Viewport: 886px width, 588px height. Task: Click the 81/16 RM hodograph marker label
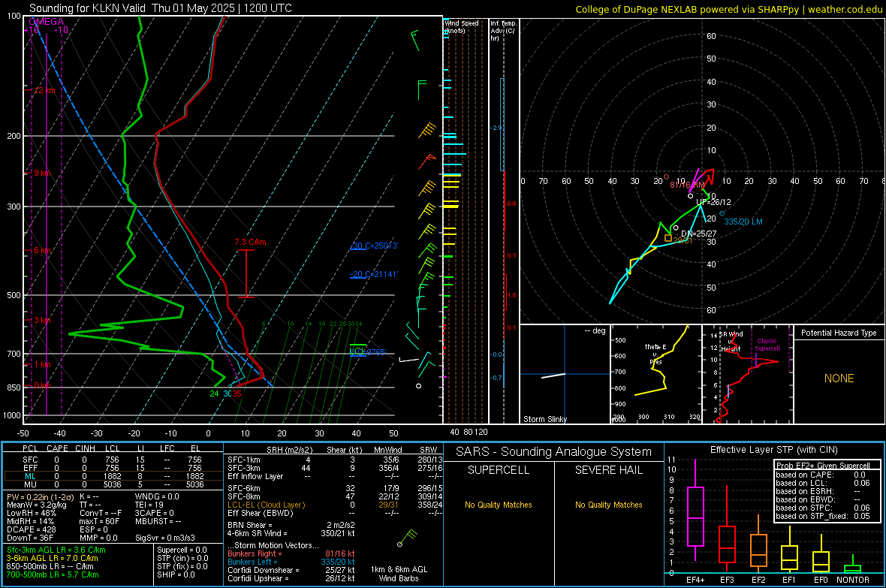pyautogui.click(x=687, y=185)
